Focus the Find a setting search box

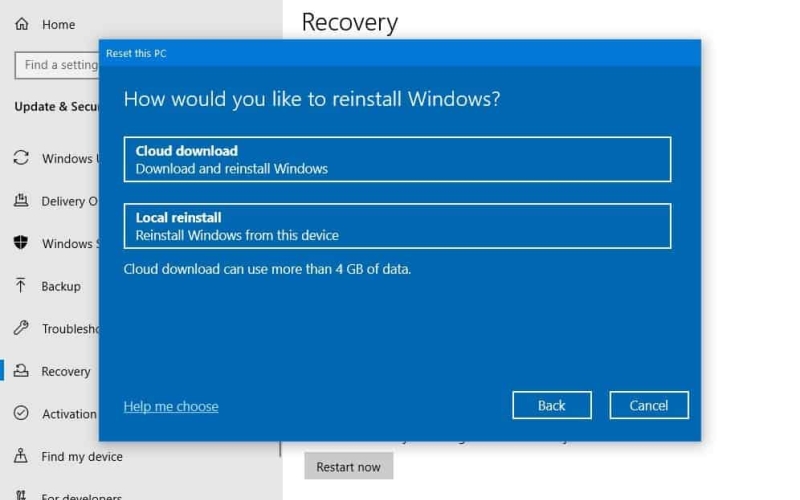[57, 65]
